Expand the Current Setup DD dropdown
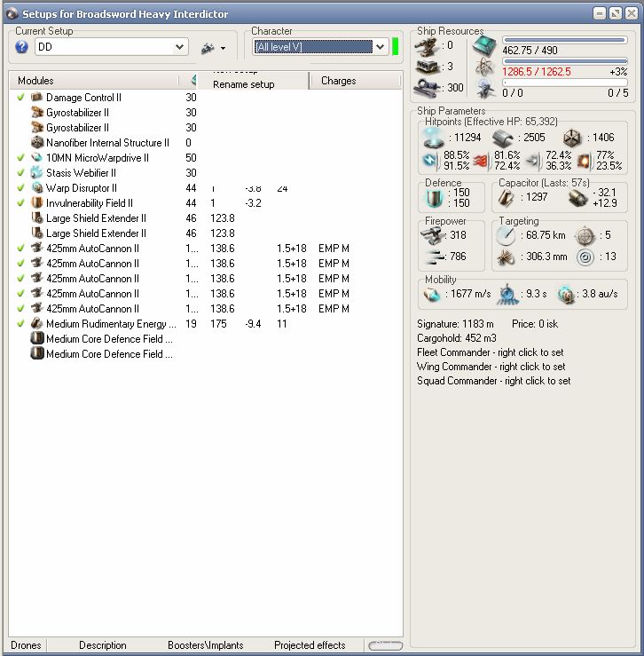The height and width of the screenshot is (656, 644). [x=179, y=47]
